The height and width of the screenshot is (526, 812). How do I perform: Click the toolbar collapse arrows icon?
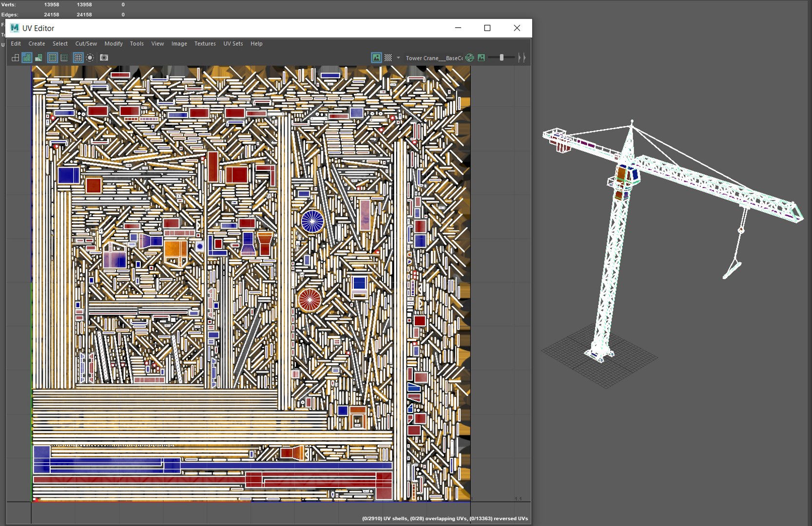coord(522,58)
